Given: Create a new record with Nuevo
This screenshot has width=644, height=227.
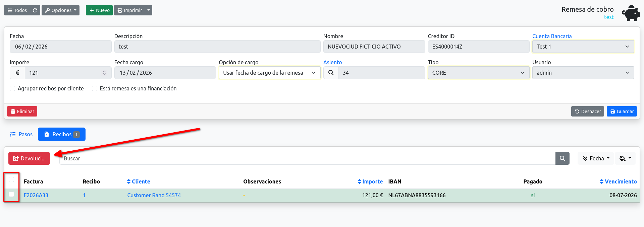Looking at the screenshot, I should (x=99, y=10).
